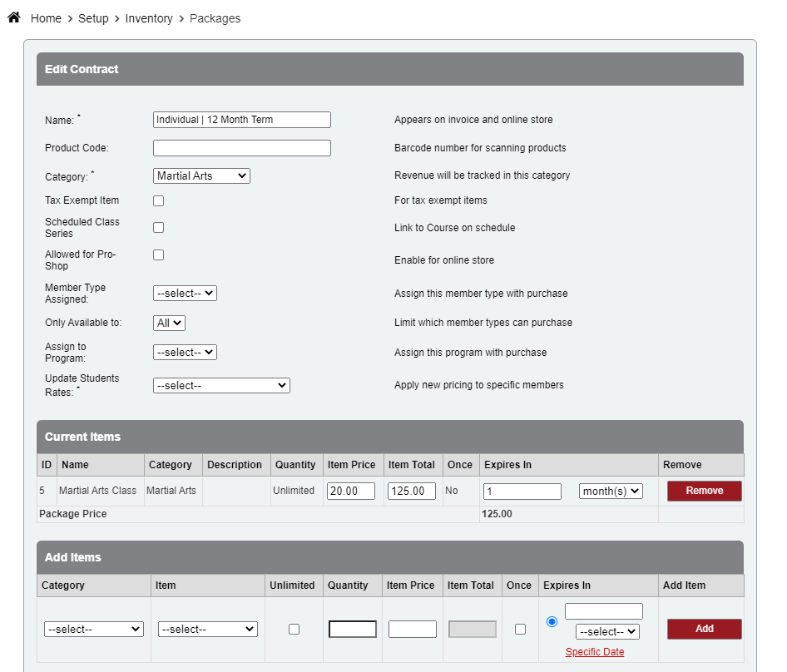Toggle the Allowed for Pro-Shop checkbox
Screen dimensions: 787x672
(x=159, y=254)
